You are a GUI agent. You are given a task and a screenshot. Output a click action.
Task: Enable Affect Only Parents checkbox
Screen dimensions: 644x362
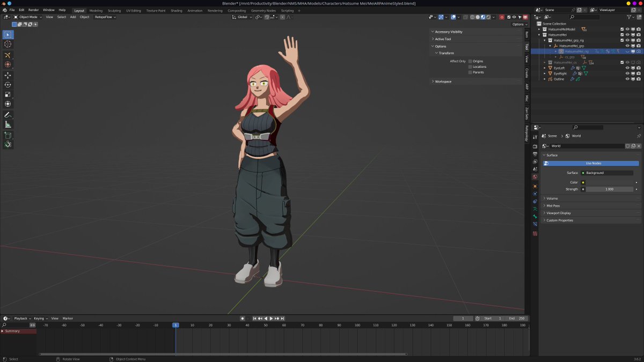pyautogui.click(x=470, y=72)
